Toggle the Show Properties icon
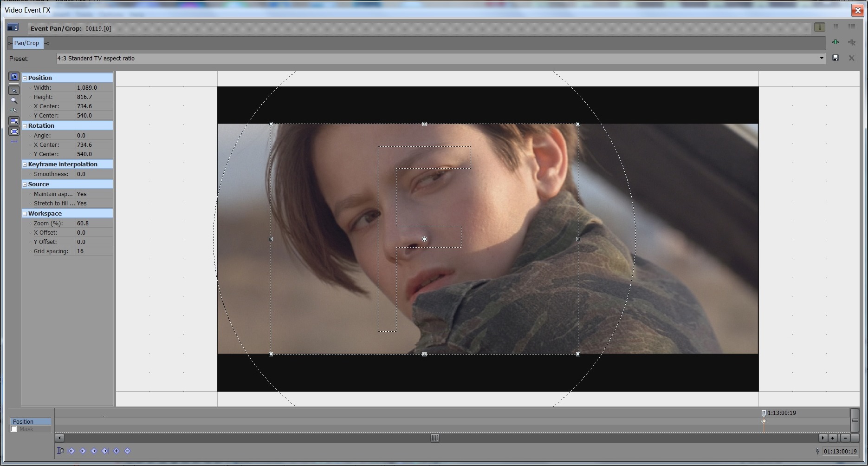 (x=14, y=77)
